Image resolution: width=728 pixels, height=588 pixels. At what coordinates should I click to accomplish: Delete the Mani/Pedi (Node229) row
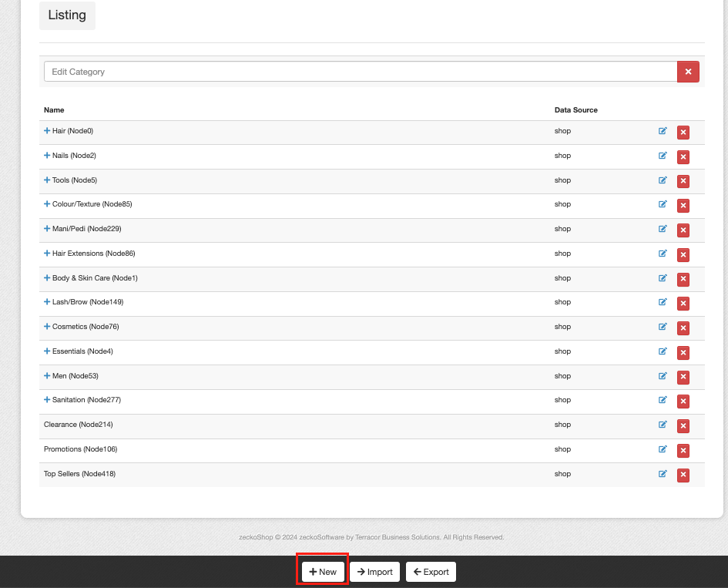(683, 230)
